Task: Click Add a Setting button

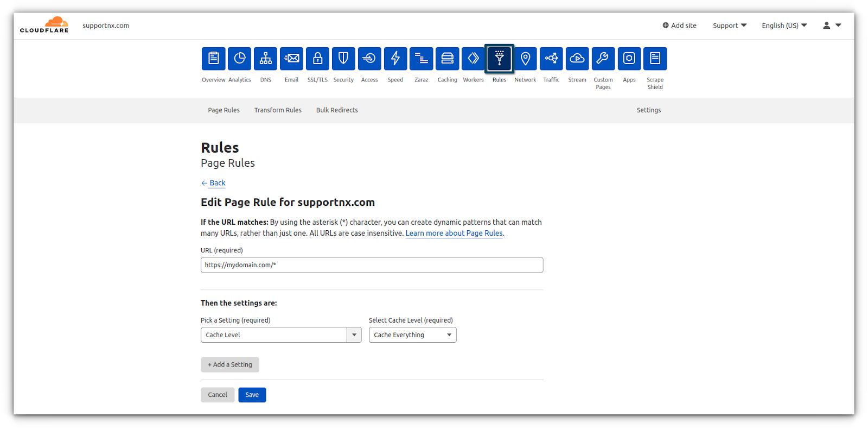Action: coord(230,365)
